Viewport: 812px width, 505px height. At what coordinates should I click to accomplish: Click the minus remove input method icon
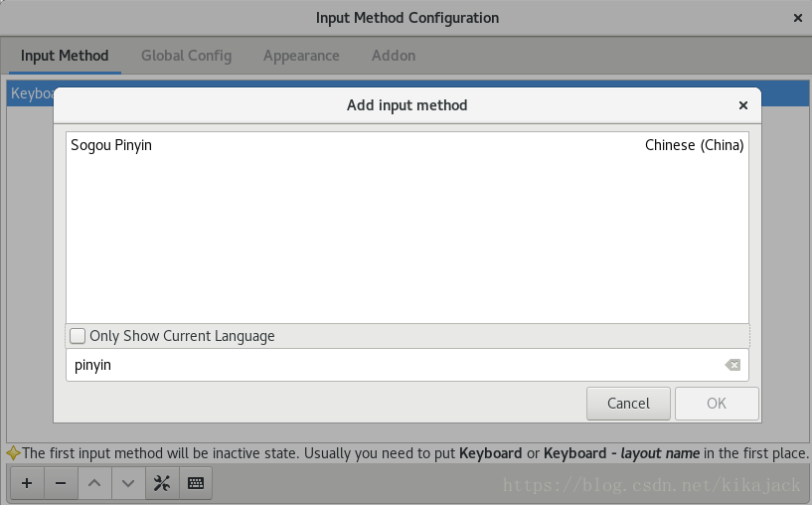point(61,483)
